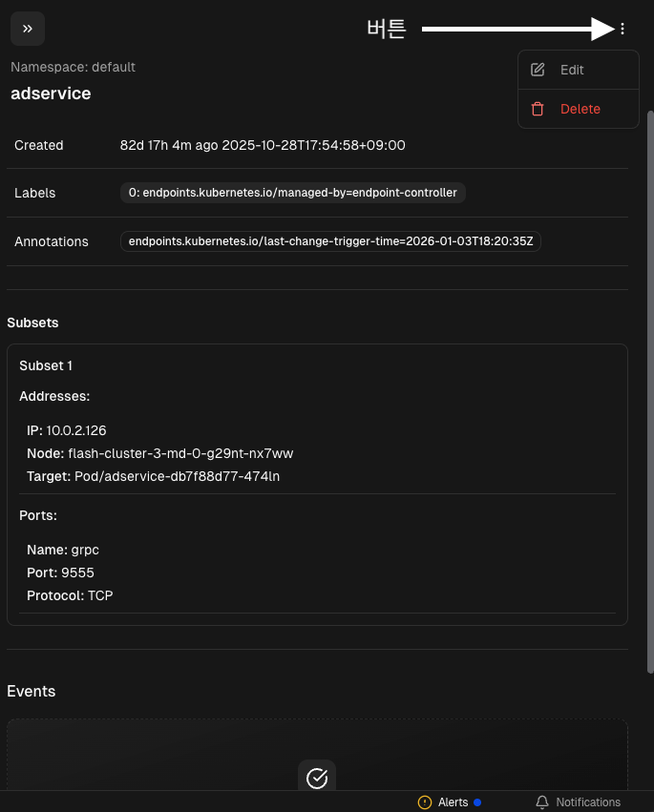Open the Alerts panel in status bar
The width and height of the screenshot is (654, 812).
pos(453,802)
